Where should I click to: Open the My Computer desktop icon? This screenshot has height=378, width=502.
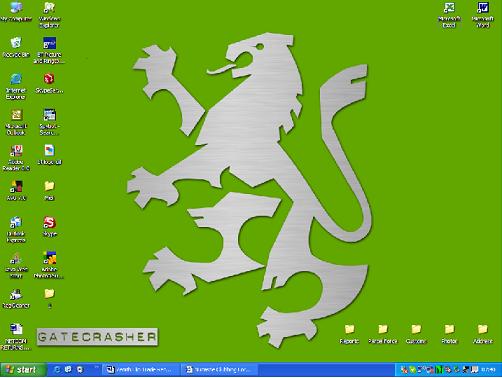point(16,12)
